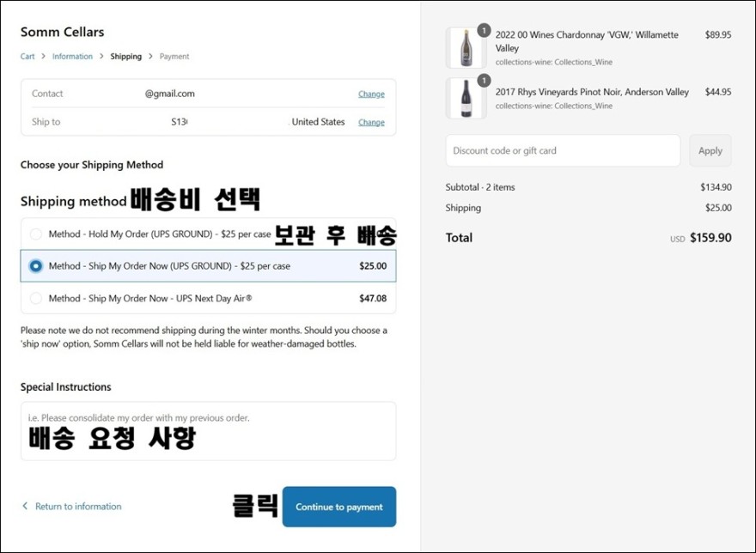Click quantity badge on Pinot Noir item
This screenshot has height=553, width=756.
tap(484, 81)
